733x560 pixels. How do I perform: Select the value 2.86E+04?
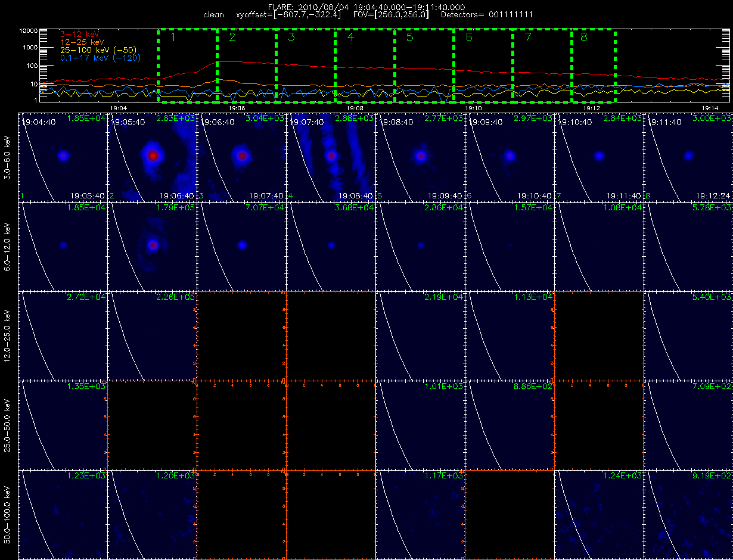443,207
